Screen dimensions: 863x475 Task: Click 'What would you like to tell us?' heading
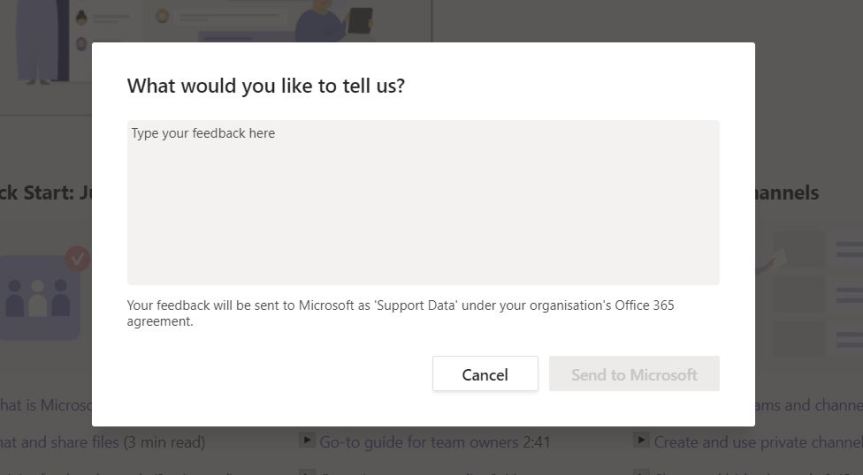pyautogui.click(x=265, y=86)
